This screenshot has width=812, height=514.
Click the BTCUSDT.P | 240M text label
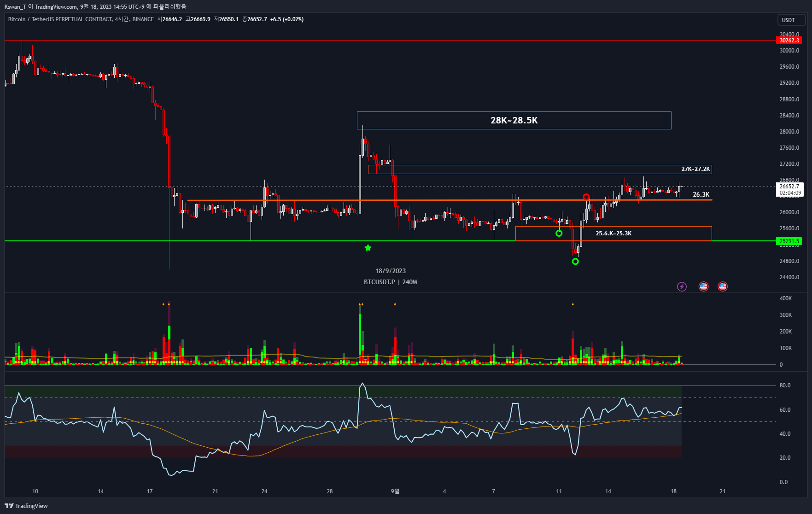(391, 282)
